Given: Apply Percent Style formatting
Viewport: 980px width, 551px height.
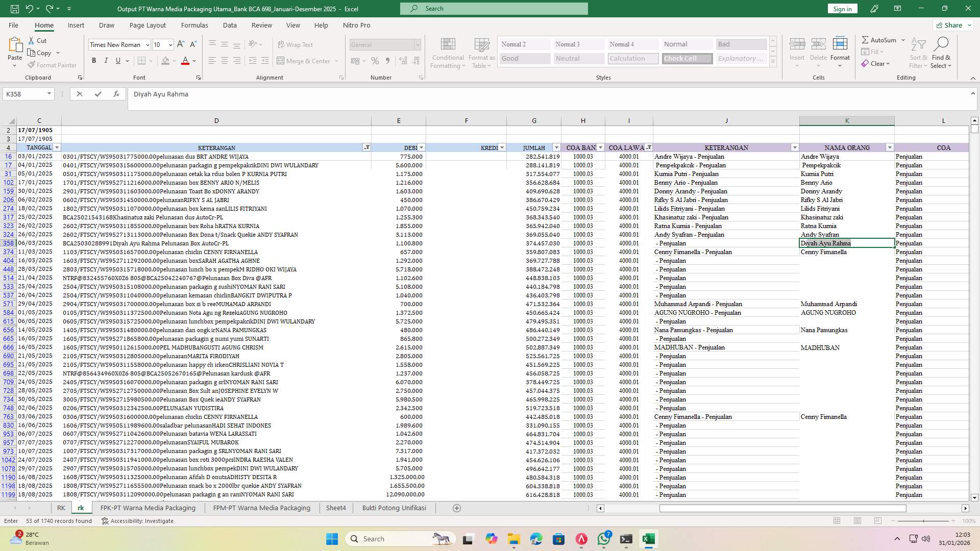Looking at the screenshot, I should tap(375, 61).
